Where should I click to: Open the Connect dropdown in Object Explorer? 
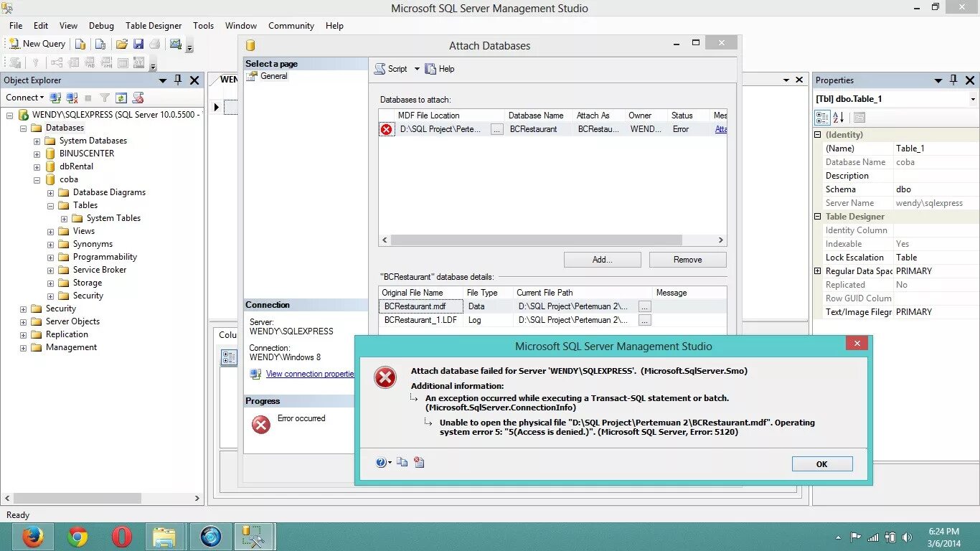pyautogui.click(x=25, y=98)
